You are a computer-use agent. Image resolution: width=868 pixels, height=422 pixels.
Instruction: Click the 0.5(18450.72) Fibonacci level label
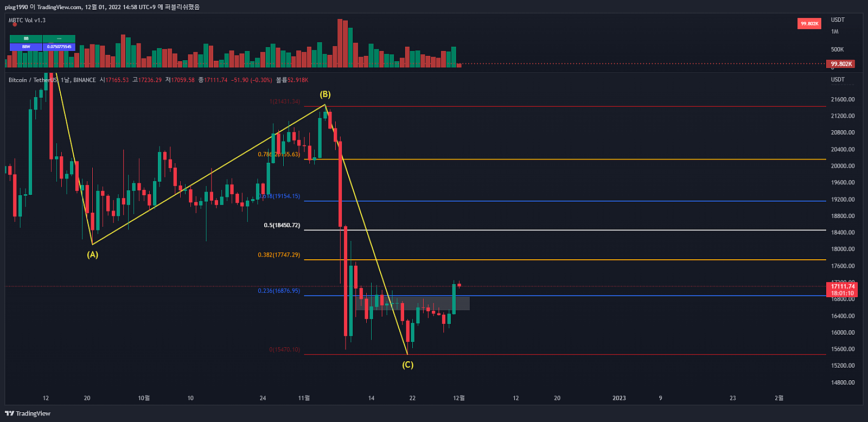click(x=282, y=225)
